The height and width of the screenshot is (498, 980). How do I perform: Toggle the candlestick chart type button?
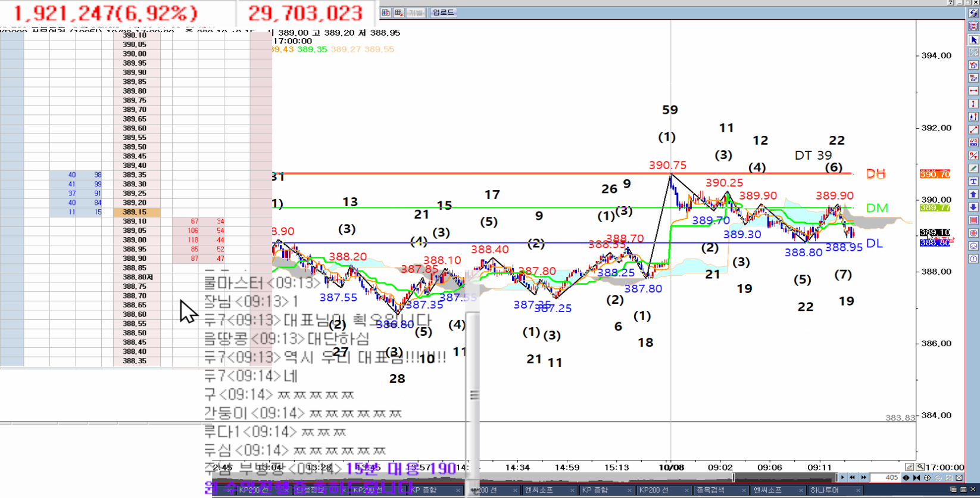coord(386,13)
